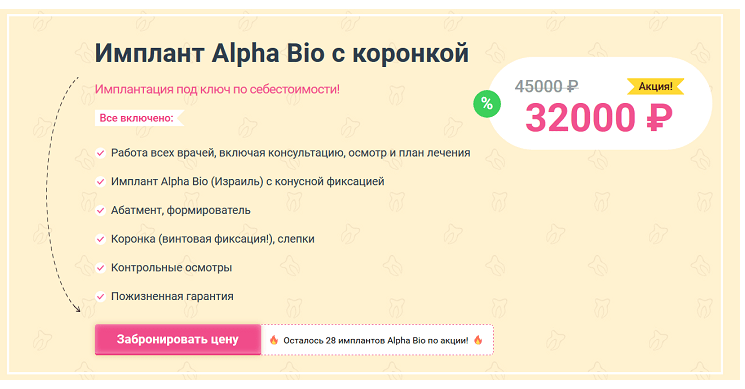This screenshot has width=745, height=389.
Task: Click the check icon beside Контрольные осмотры
Action: click(x=100, y=268)
